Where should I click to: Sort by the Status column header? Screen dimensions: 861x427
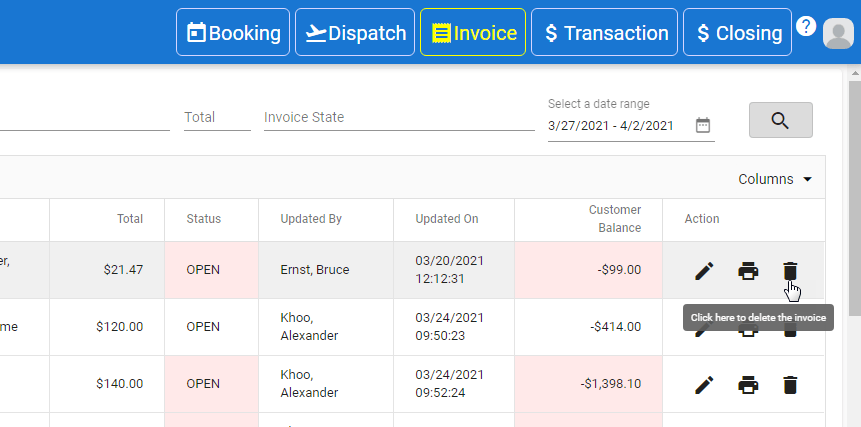[203, 219]
